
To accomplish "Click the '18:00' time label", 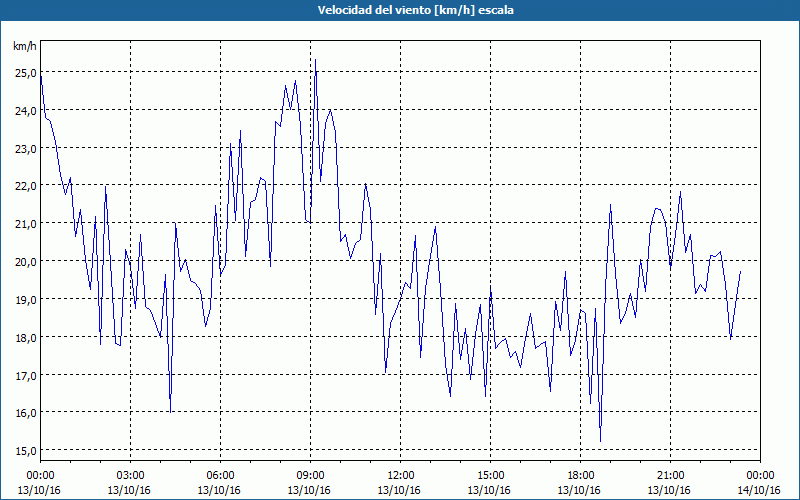I will pos(580,476).
